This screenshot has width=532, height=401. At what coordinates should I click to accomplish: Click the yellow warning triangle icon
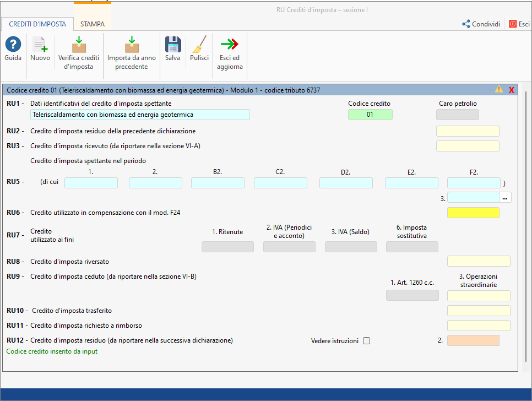[499, 89]
